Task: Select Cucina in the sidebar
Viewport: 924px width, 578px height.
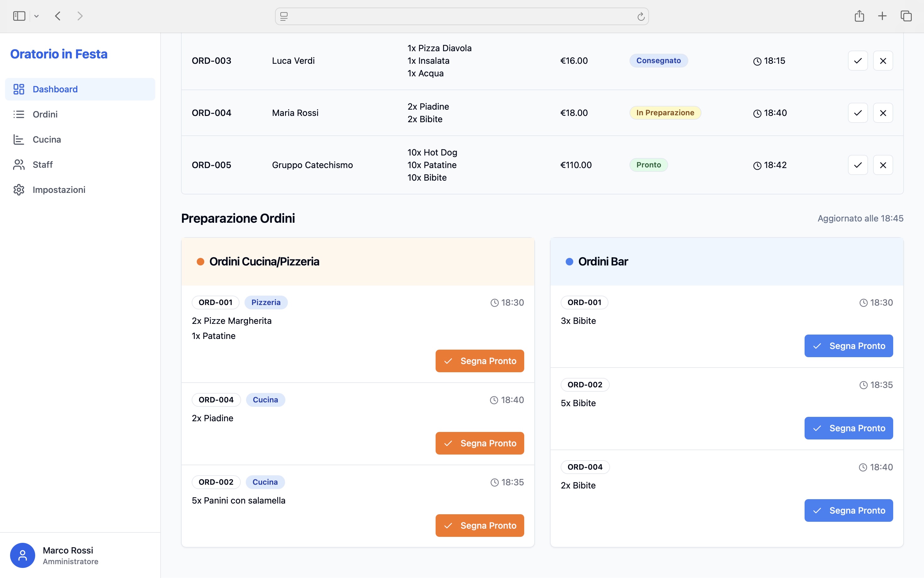Action: (47, 139)
